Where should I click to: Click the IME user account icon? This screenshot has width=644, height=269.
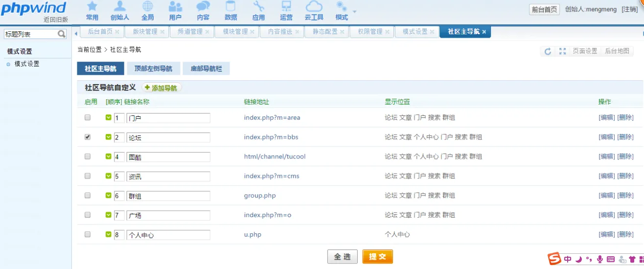pos(622,259)
